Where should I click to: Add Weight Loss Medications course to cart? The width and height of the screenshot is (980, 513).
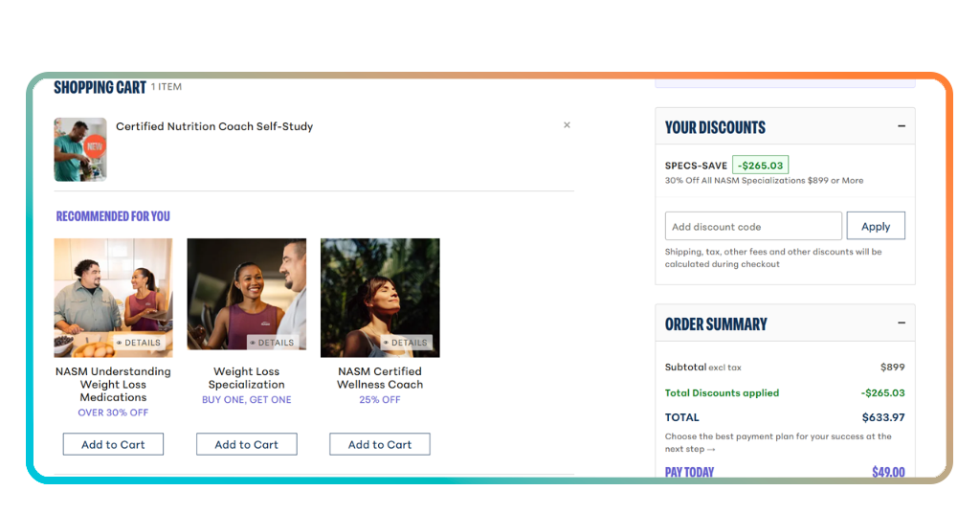(113, 444)
